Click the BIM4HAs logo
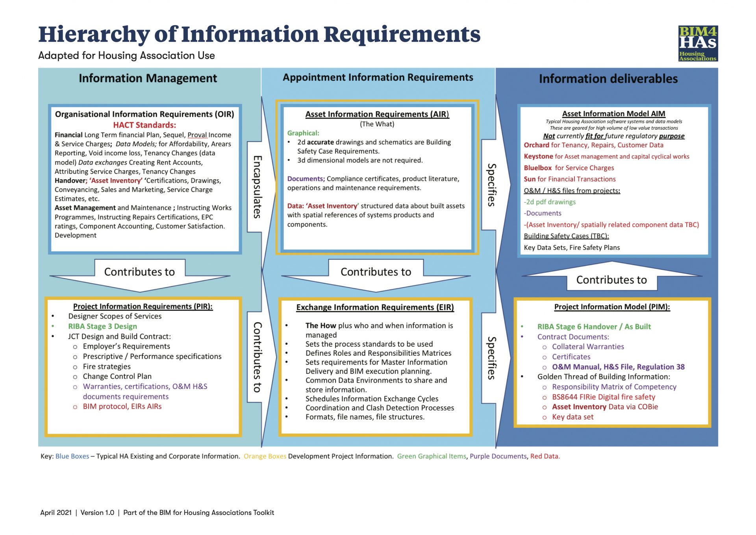Screen dimensions: 756x535 tap(698, 43)
